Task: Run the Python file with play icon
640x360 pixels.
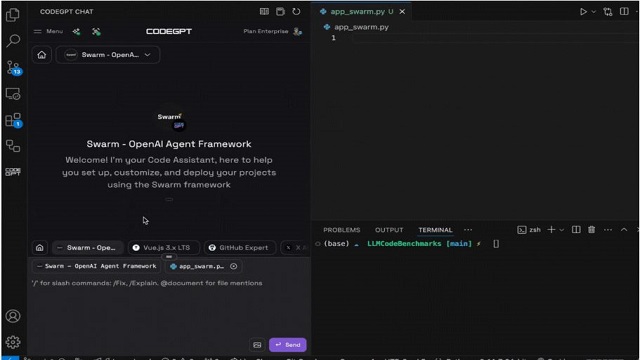Action: pyautogui.click(x=583, y=12)
